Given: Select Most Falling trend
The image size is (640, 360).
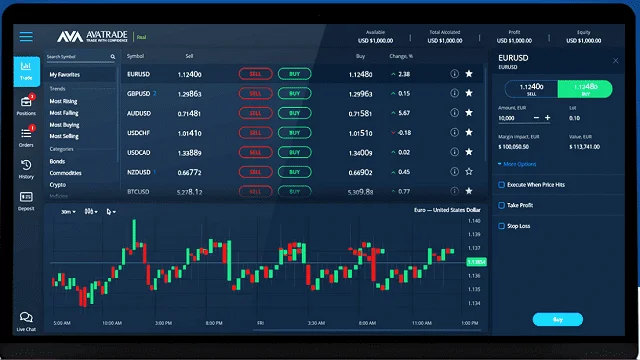Looking at the screenshot, I should click(64, 113).
